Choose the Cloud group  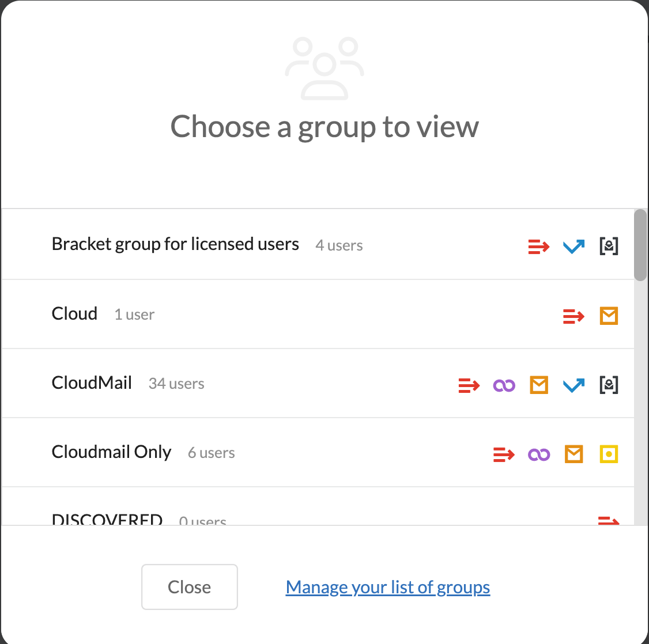pos(75,314)
